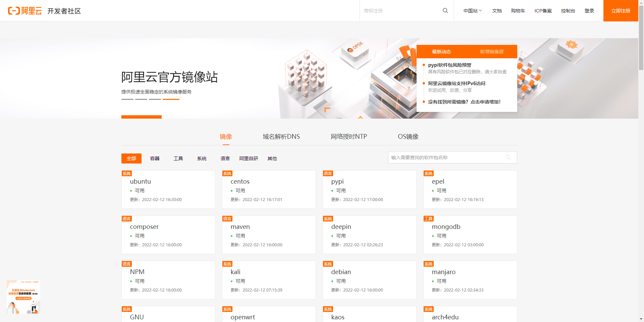Viewport: 644px width, 322px height.
Task: Open the ICP备案 link
Action: pyautogui.click(x=543, y=11)
